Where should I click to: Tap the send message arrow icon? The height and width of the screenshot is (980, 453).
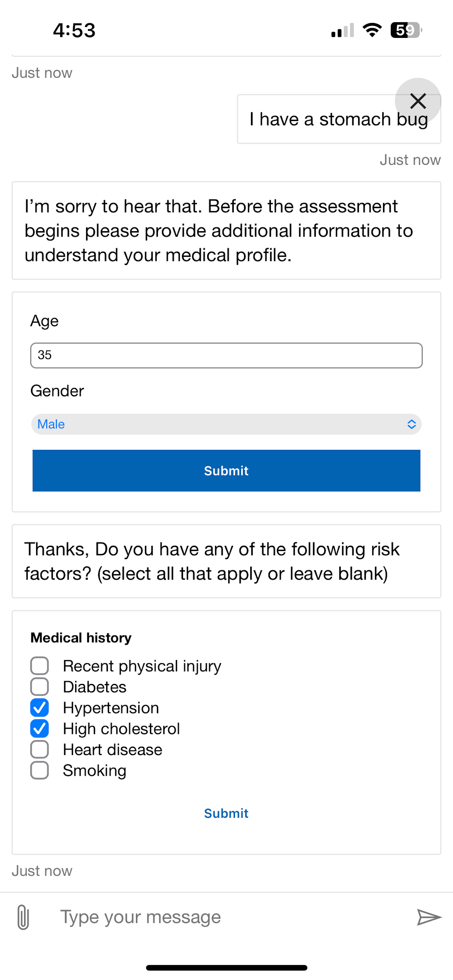tap(429, 917)
